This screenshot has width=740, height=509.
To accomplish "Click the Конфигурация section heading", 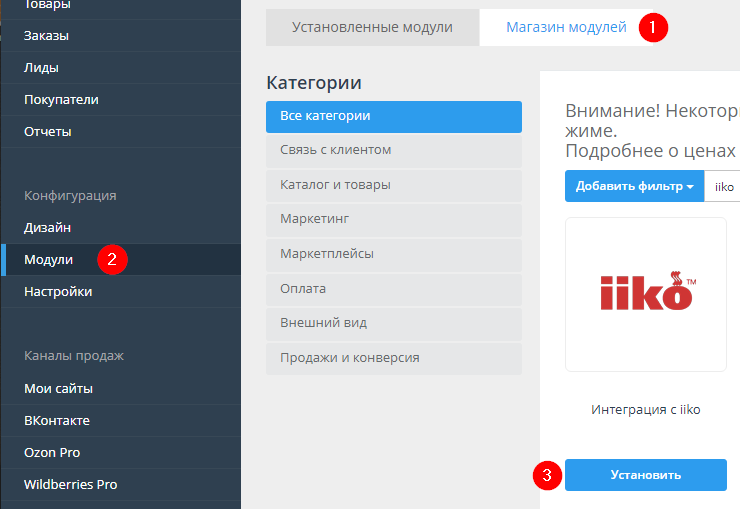I will 70,196.
